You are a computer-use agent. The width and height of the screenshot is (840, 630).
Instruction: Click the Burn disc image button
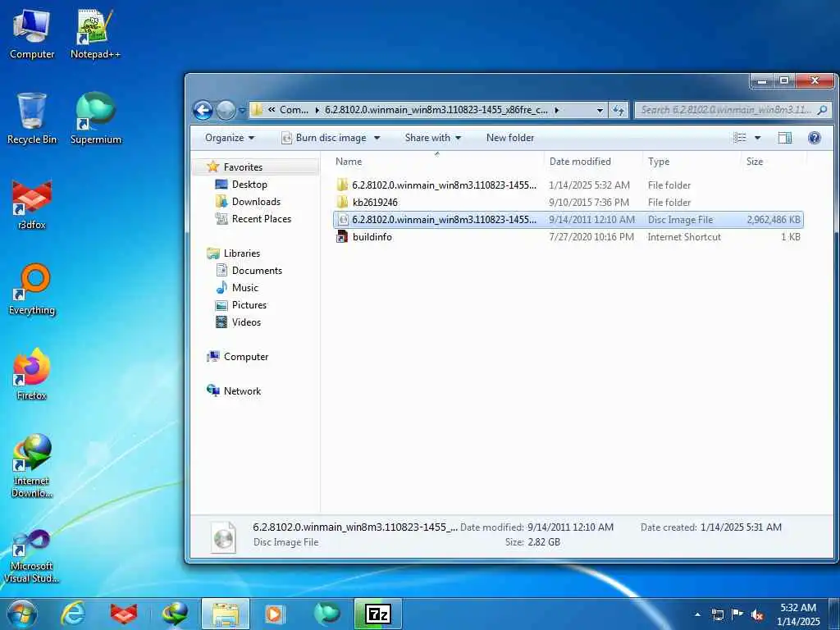click(x=324, y=138)
